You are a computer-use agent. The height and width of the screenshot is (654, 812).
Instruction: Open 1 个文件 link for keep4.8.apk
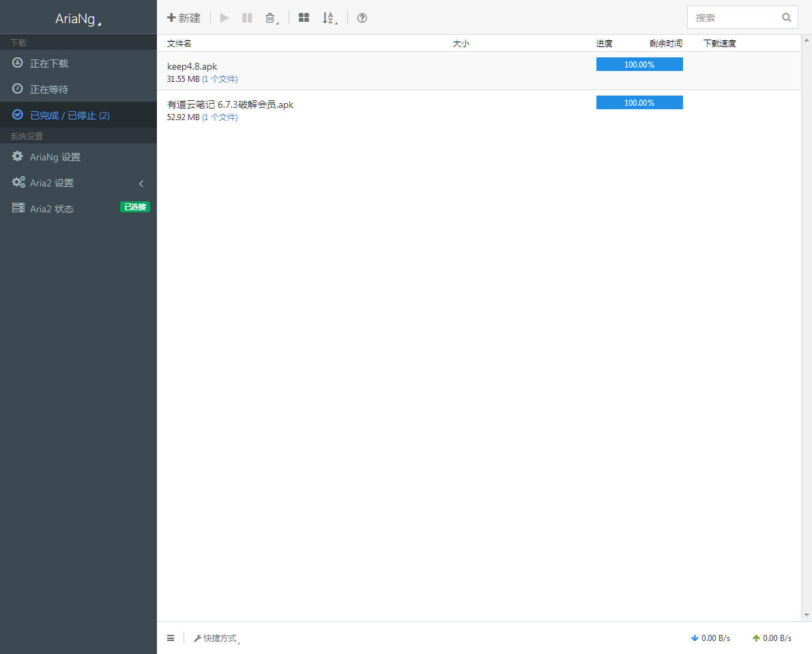(x=220, y=79)
